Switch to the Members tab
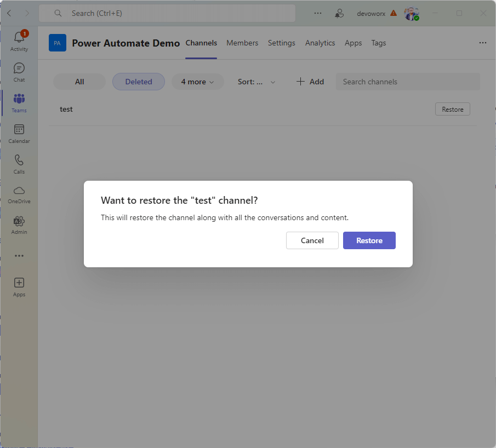The height and width of the screenshot is (448, 496). pyautogui.click(x=242, y=43)
